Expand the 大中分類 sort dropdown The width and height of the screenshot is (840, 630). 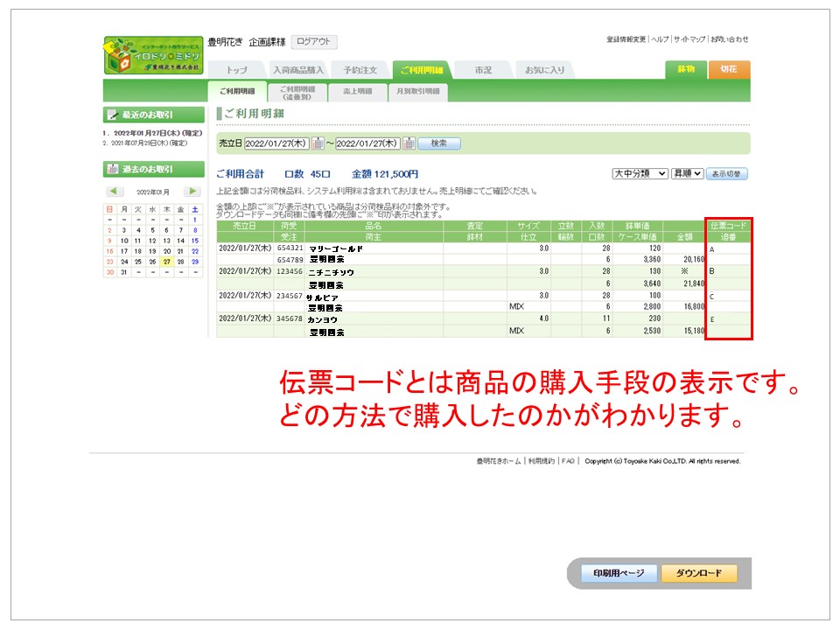click(x=640, y=174)
